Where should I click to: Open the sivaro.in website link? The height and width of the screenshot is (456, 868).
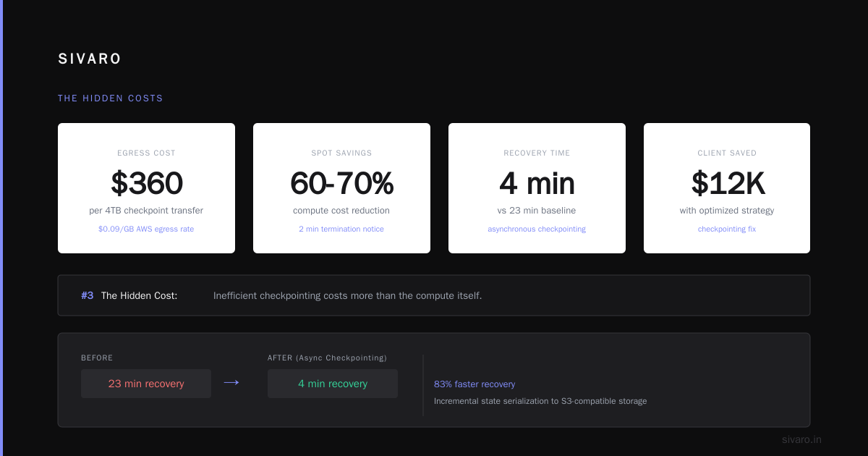(x=801, y=439)
